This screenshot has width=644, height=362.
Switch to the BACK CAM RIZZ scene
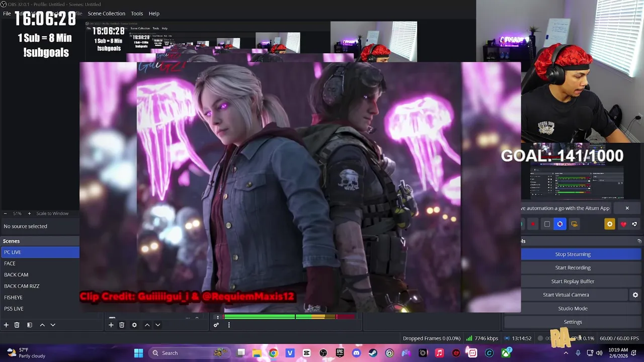tap(40, 286)
